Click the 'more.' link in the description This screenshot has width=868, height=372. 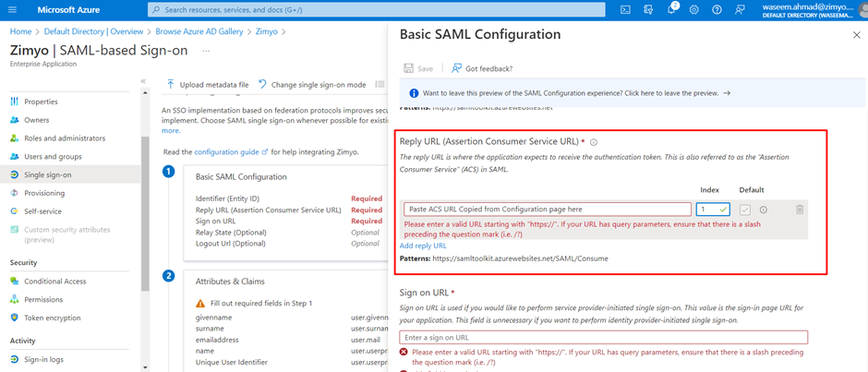[x=171, y=131]
